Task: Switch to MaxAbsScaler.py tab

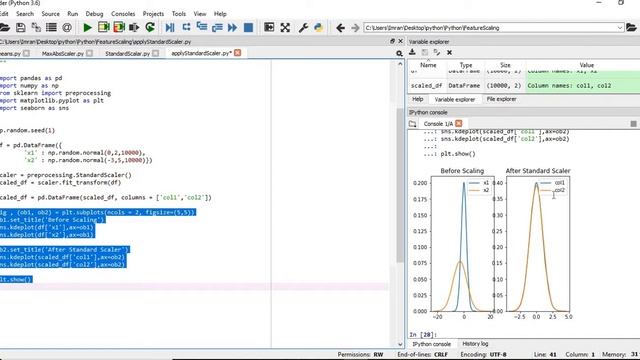Action: click(62, 53)
